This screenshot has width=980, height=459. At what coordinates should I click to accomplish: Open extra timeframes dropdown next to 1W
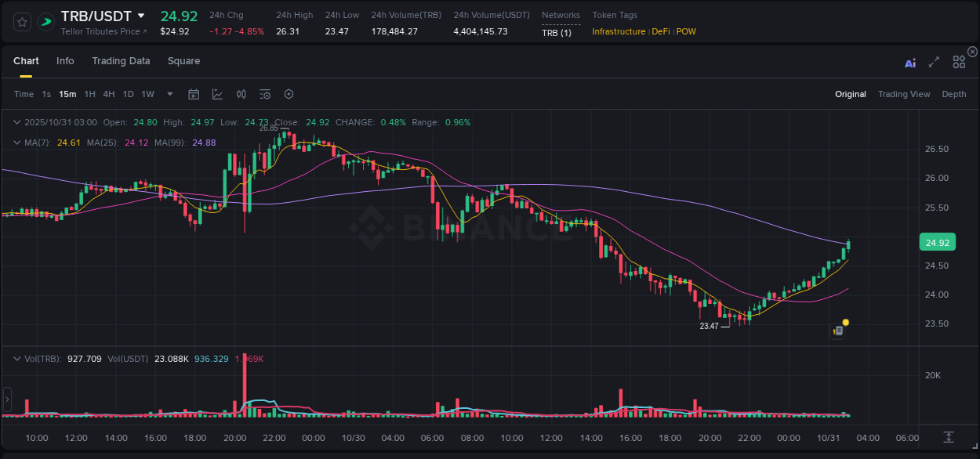[169, 93]
